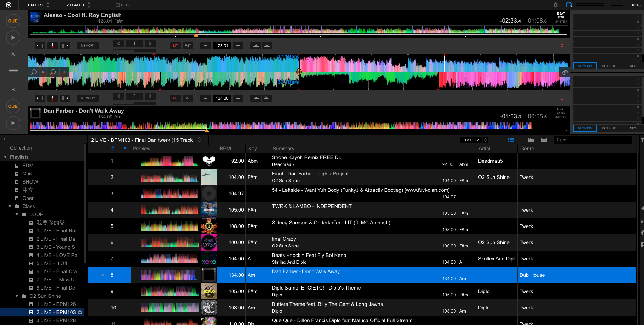The height and width of the screenshot is (325, 644).
Task: Click MEMORY button on deck A controls
Action: [88, 46]
